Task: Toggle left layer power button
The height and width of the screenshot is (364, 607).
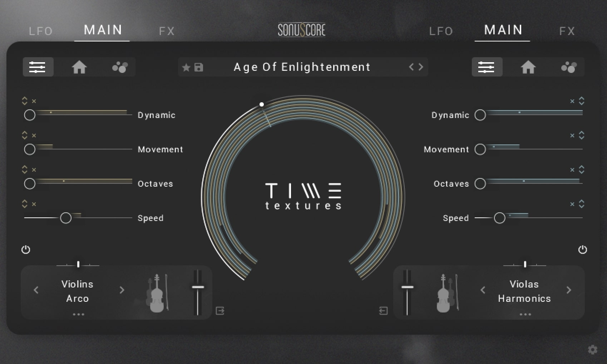Action: click(x=26, y=250)
